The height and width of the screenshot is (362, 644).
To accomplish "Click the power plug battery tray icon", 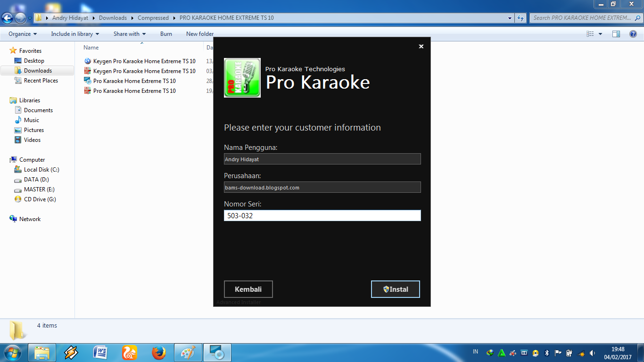I will pyautogui.click(x=570, y=353).
